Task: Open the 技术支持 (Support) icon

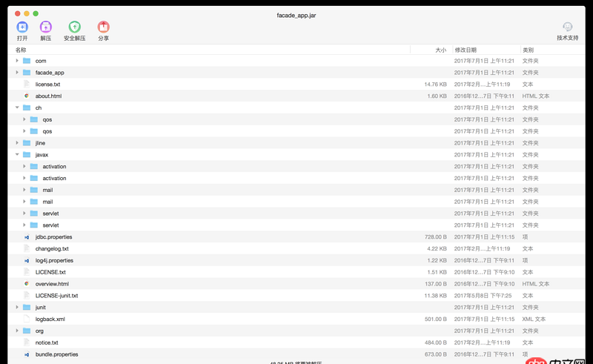Action: (567, 27)
